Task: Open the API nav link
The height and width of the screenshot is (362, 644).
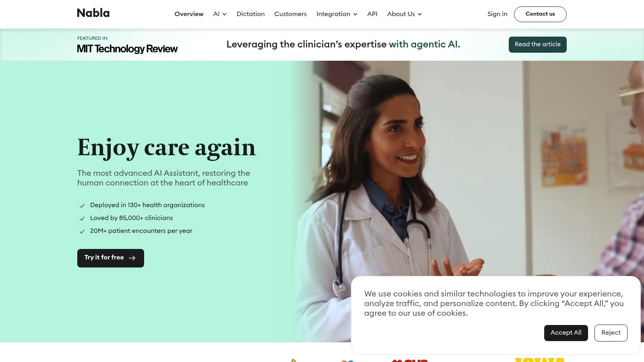Action: click(x=372, y=14)
